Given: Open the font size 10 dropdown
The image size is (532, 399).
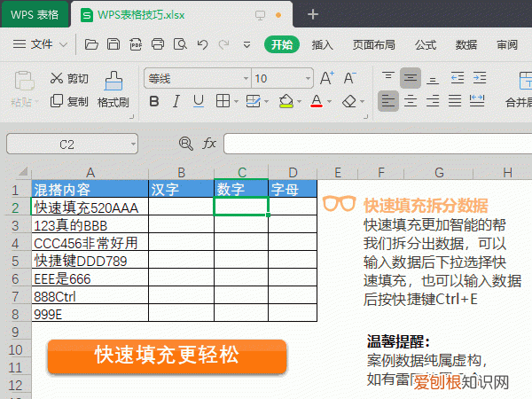Looking at the screenshot, I should tap(308, 78).
